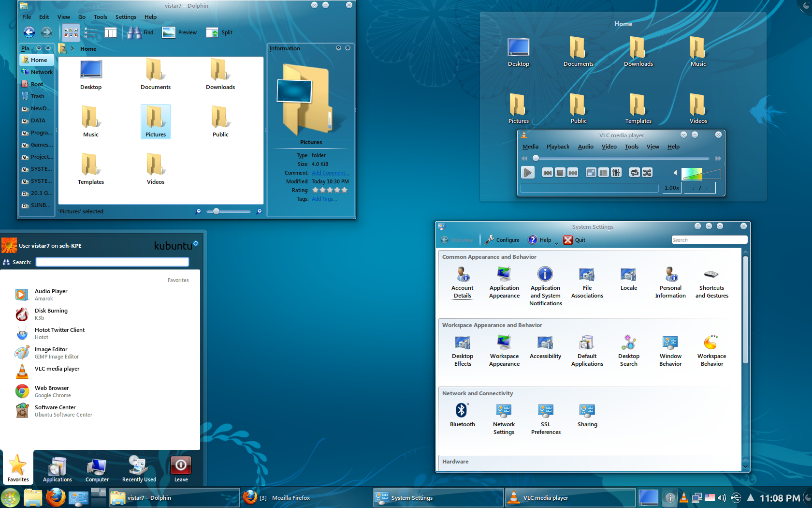Click the System Settings search field

click(x=709, y=240)
